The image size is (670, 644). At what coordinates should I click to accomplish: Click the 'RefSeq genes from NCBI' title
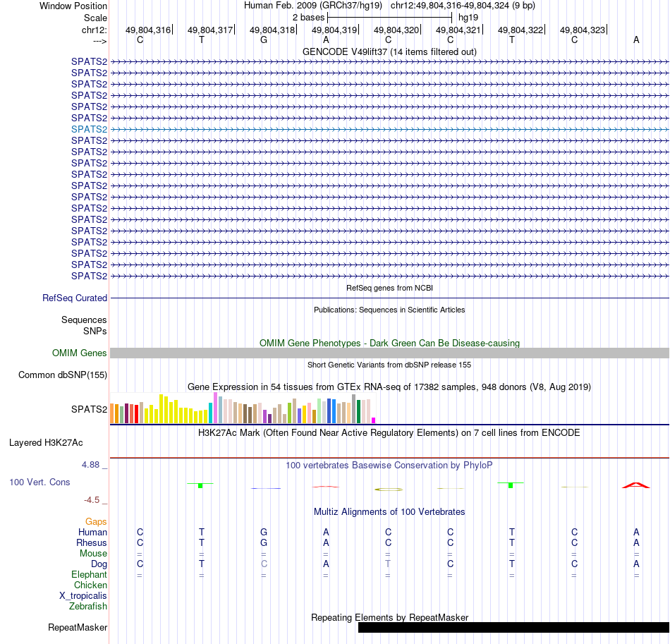coord(389,288)
